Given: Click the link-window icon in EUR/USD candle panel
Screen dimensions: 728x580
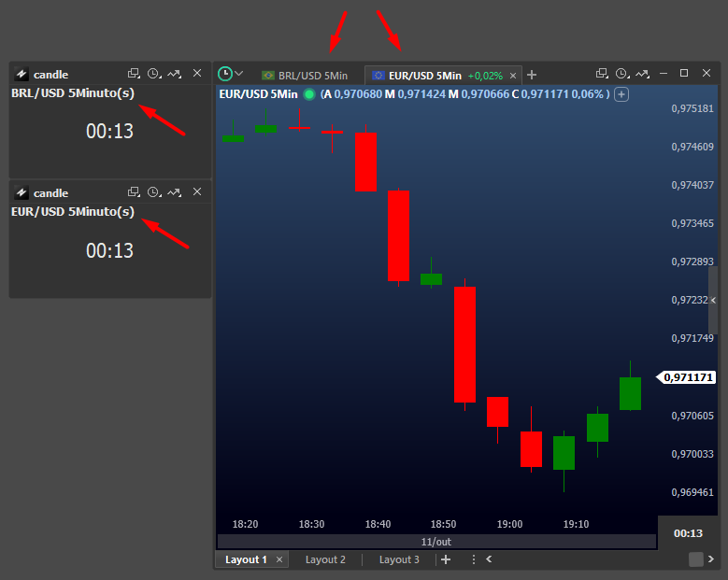Looking at the screenshot, I should coord(134,192).
